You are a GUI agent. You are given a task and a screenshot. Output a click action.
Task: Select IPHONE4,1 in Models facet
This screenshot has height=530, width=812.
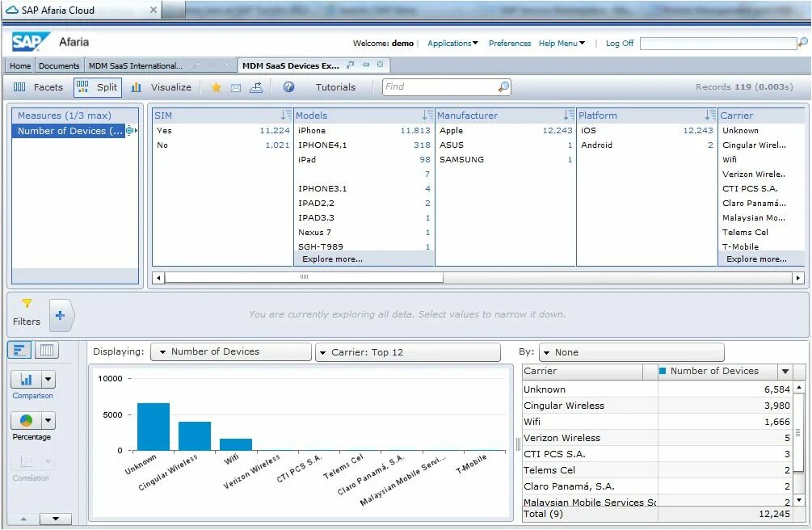[364, 145]
